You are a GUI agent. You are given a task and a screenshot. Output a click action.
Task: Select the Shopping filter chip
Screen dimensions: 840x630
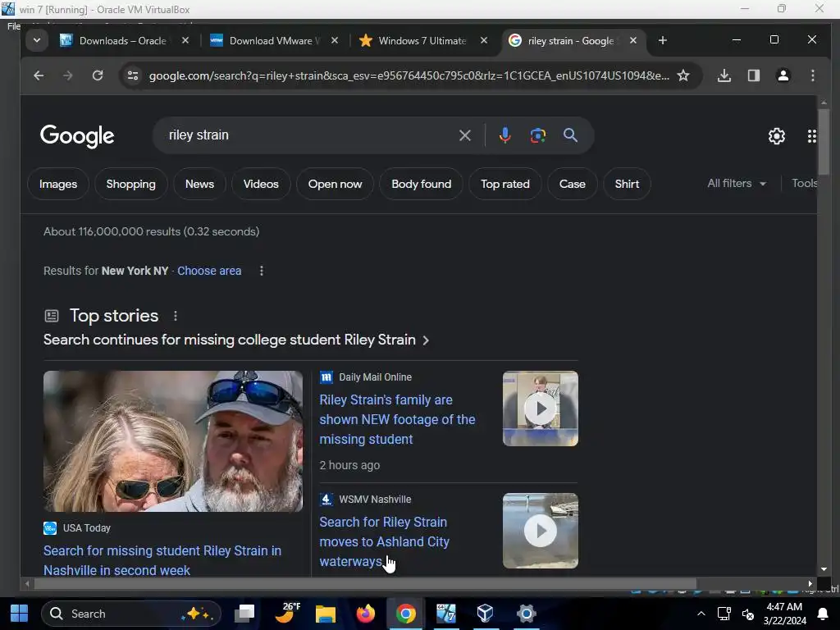[130, 184]
